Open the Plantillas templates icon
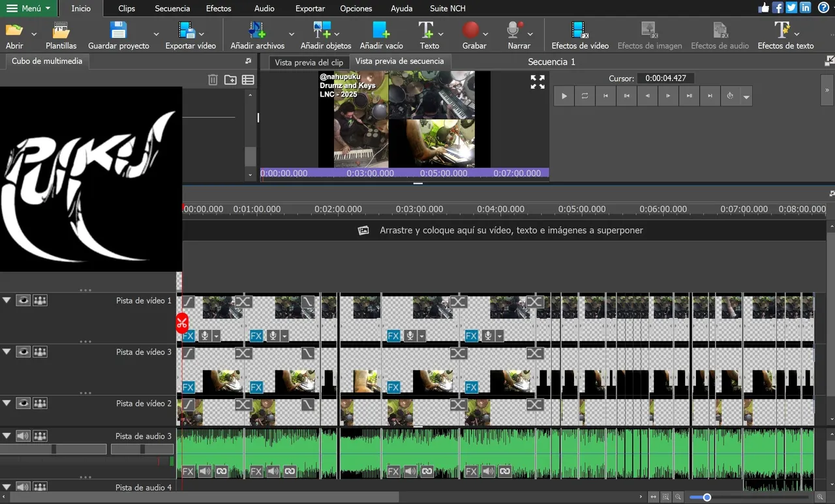 coord(61,30)
